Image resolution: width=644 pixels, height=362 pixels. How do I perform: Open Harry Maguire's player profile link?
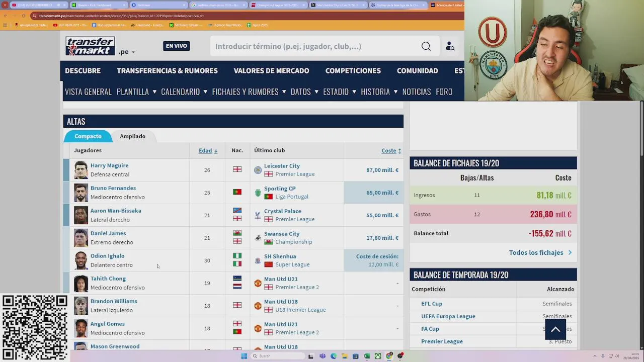[x=109, y=165]
